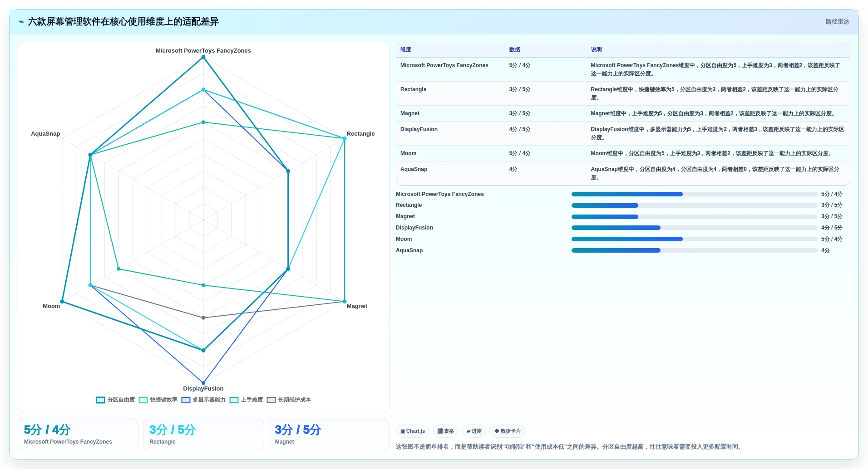Click the data point at the FancyZones top vertex

pyautogui.click(x=203, y=57)
